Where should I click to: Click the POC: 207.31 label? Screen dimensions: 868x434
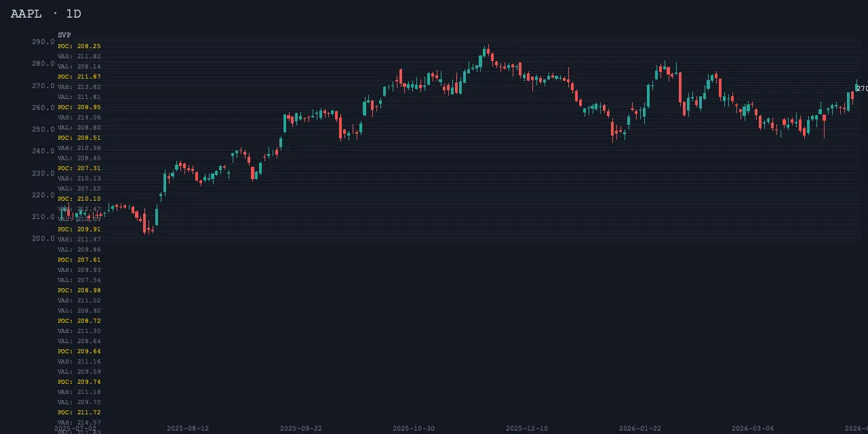coord(79,168)
